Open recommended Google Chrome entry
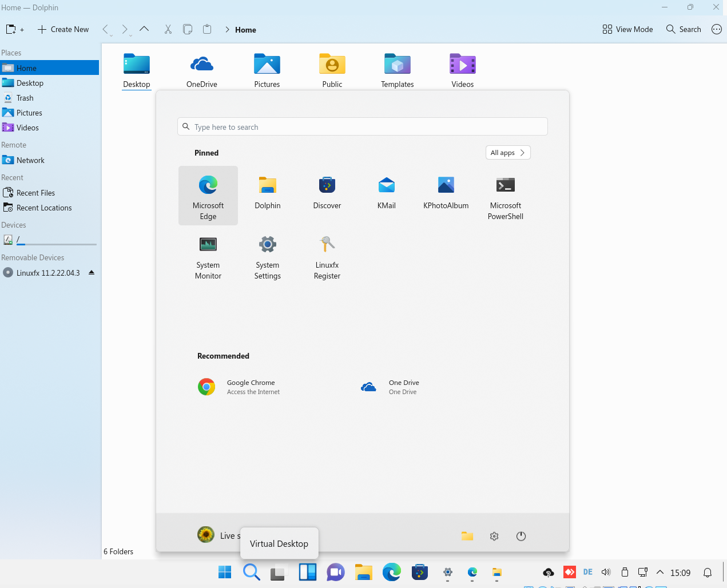Image resolution: width=727 pixels, height=588 pixels. 239,387
